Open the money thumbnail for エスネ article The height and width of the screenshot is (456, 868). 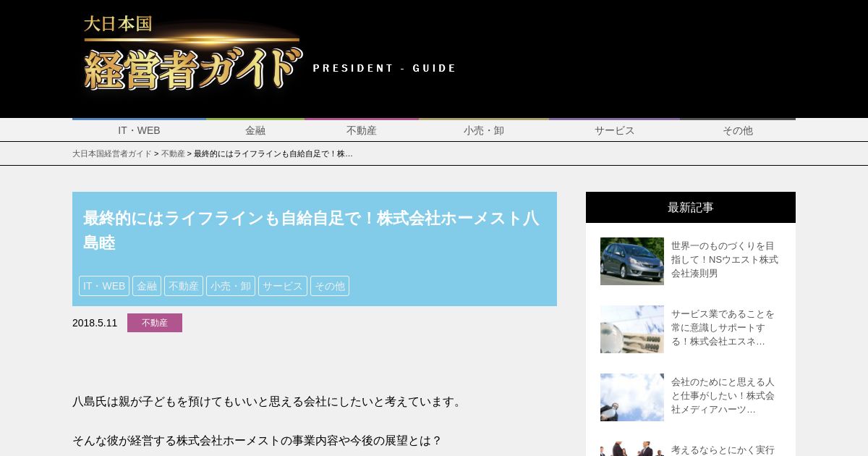point(632,329)
